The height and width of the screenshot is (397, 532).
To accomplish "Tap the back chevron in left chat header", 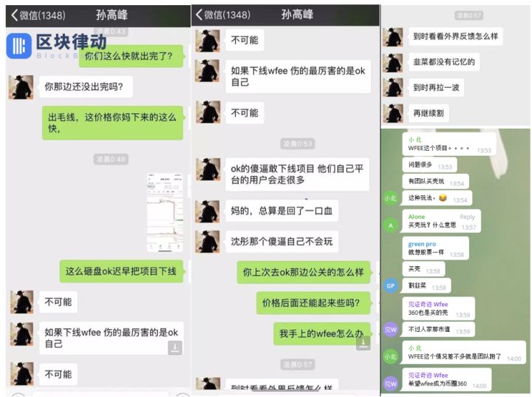I will click(x=14, y=15).
